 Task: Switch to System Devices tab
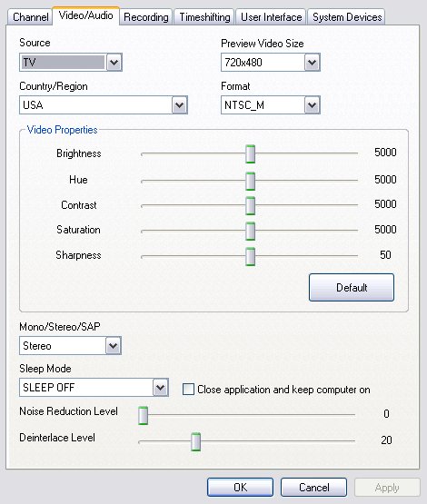click(347, 16)
